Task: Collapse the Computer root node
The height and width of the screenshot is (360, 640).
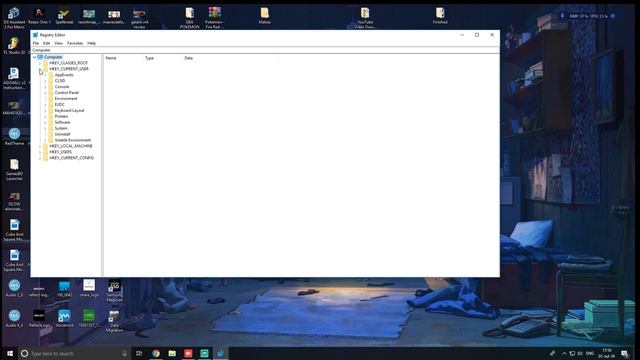Action: [34, 57]
